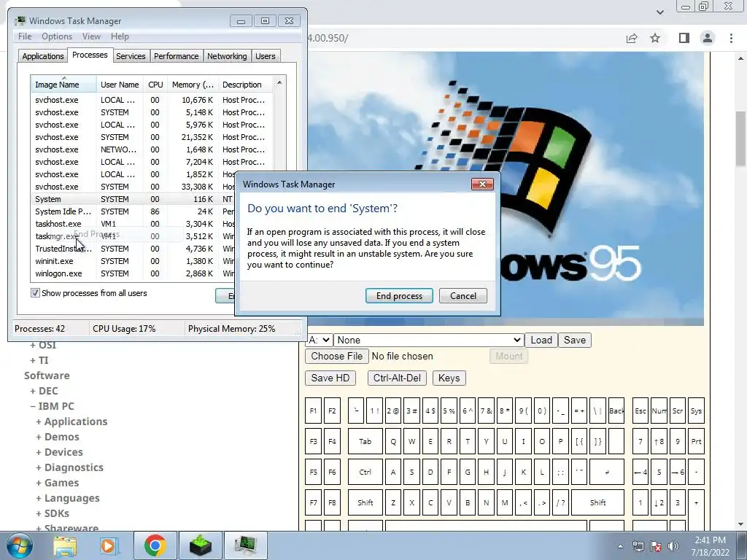Image resolution: width=747 pixels, height=560 pixels.
Task: Click Chrome share page icon
Action: pos(632,38)
